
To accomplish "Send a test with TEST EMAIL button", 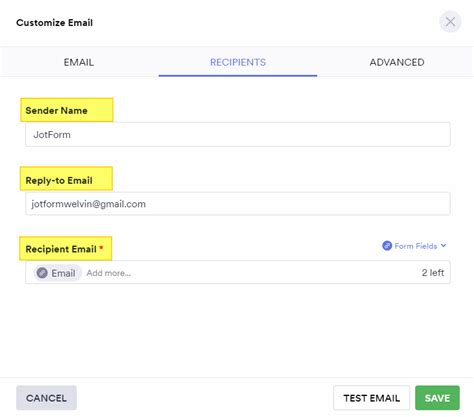I will click(x=371, y=398).
